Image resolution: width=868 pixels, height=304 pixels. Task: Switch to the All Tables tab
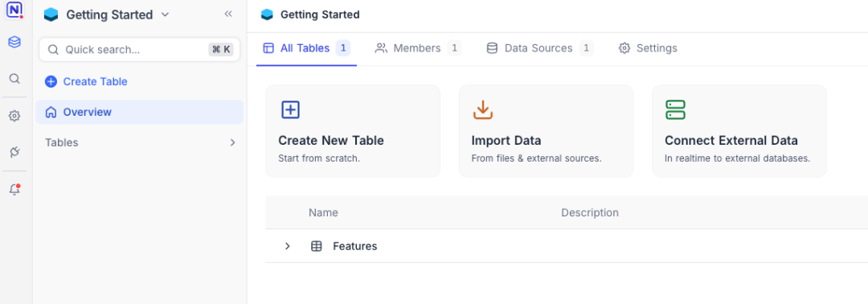[306, 48]
